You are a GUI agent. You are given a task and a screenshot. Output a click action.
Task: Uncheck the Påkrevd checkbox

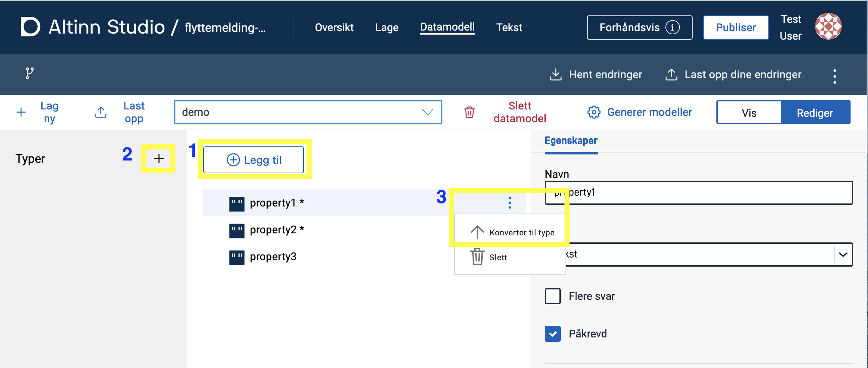tap(553, 334)
